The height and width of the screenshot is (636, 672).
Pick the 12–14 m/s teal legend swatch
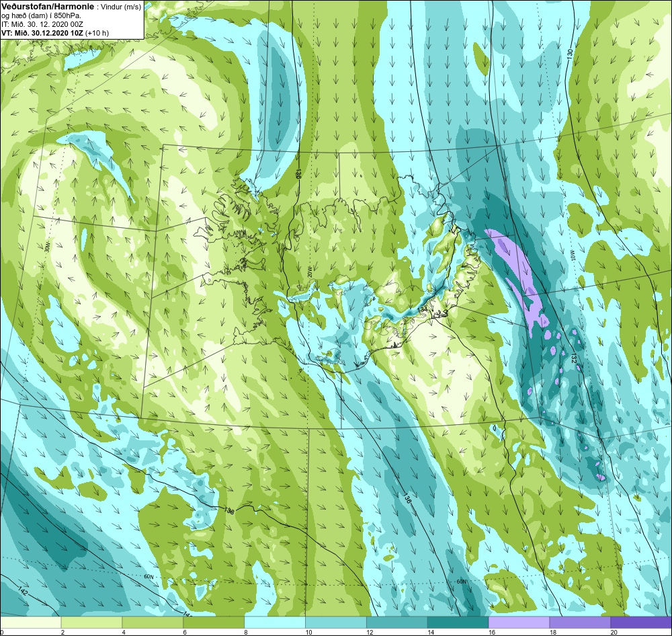[x=397, y=622]
